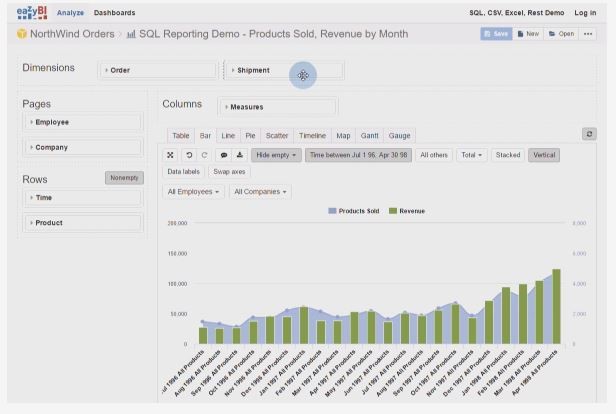Click the Revenue legend label
Screen dimensions: 616x414
(x=412, y=211)
